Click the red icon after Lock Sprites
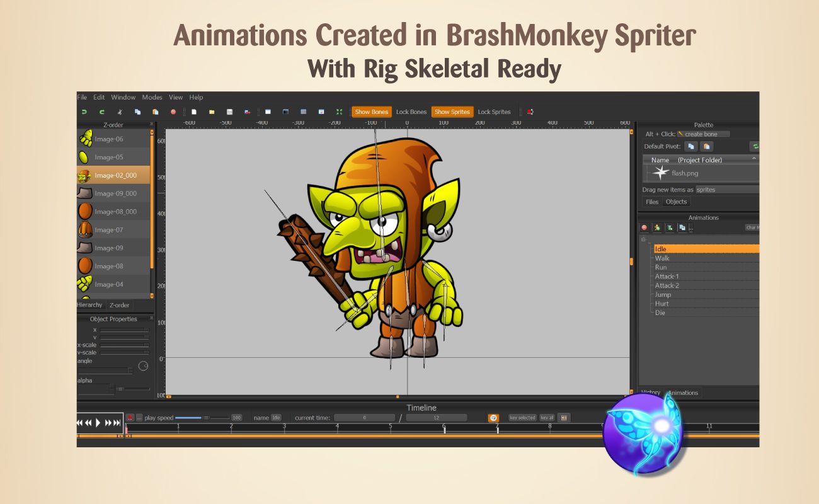 pyautogui.click(x=530, y=112)
